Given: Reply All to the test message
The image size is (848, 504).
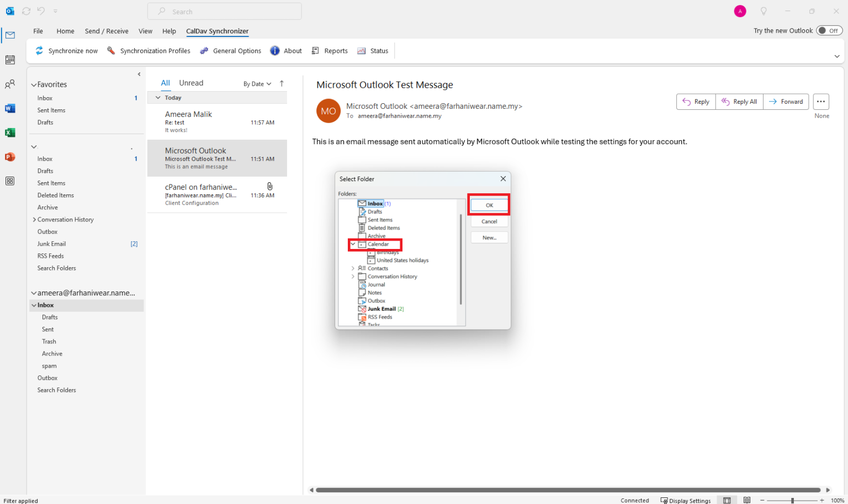Looking at the screenshot, I should (x=739, y=102).
